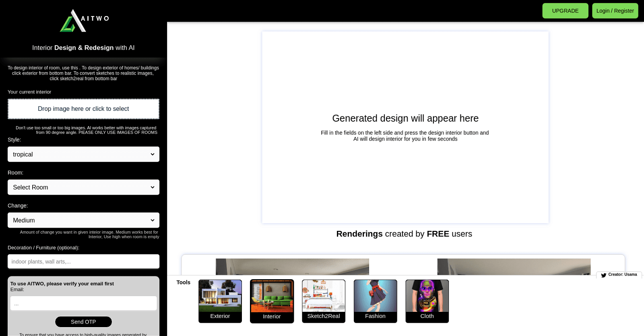The width and height of the screenshot is (644, 336).
Task: Open the Exterior tool thumbnail
Action: click(x=220, y=301)
